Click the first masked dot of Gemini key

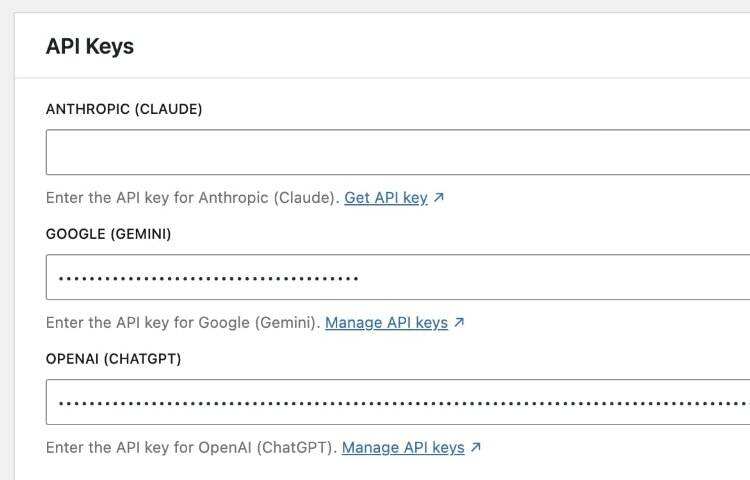(x=60, y=278)
